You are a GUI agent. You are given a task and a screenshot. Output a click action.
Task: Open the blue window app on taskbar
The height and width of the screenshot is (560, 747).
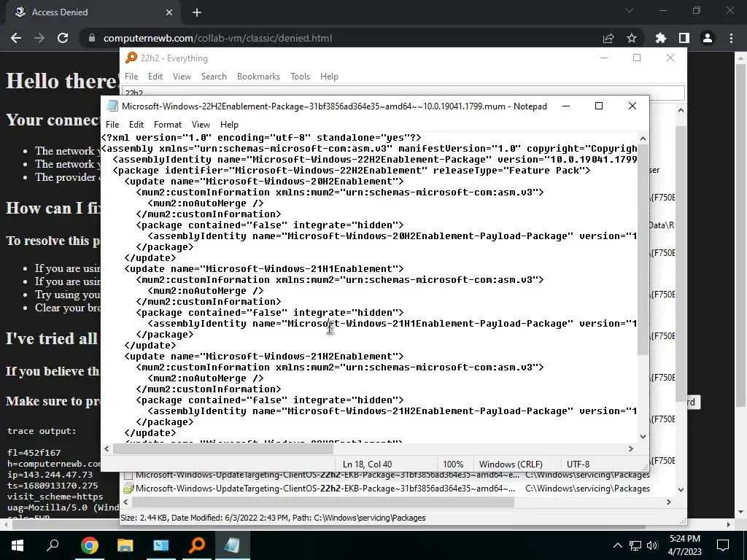(160, 545)
